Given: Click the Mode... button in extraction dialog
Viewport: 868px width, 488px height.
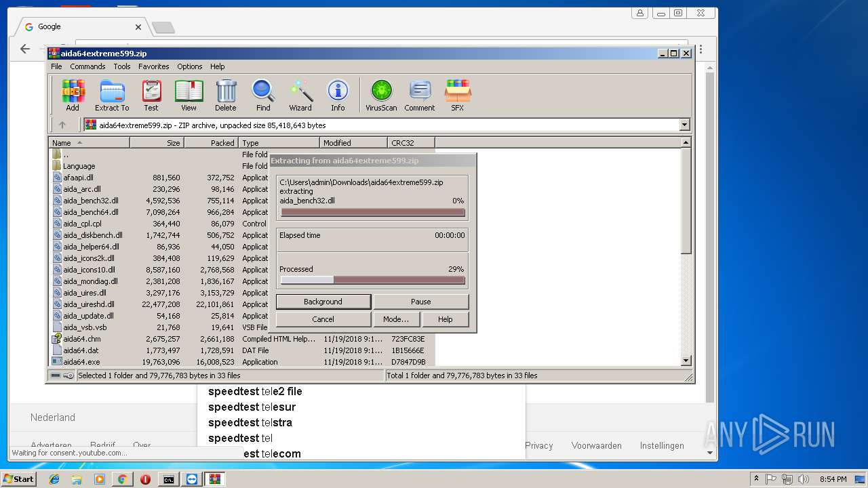Looking at the screenshot, I should 396,319.
